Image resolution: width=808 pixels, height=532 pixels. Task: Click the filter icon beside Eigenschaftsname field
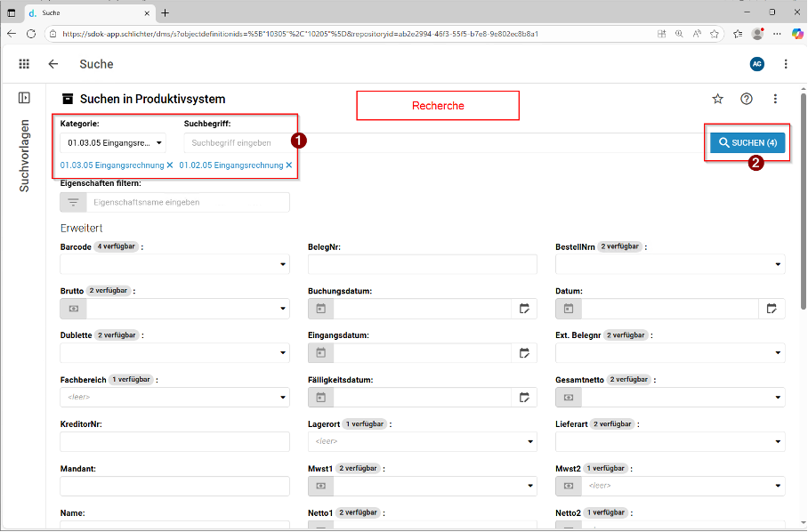point(73,203)
